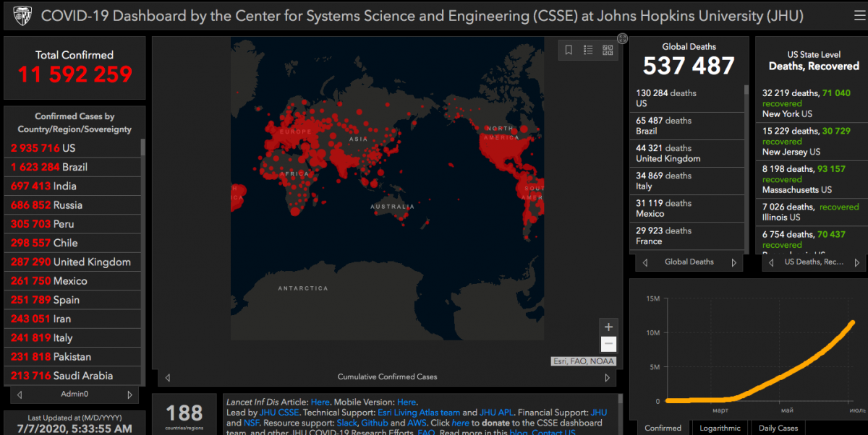This screenshot has height=435, width=868.
Task: Open the NSF support link
Action: tap(252, 422)
